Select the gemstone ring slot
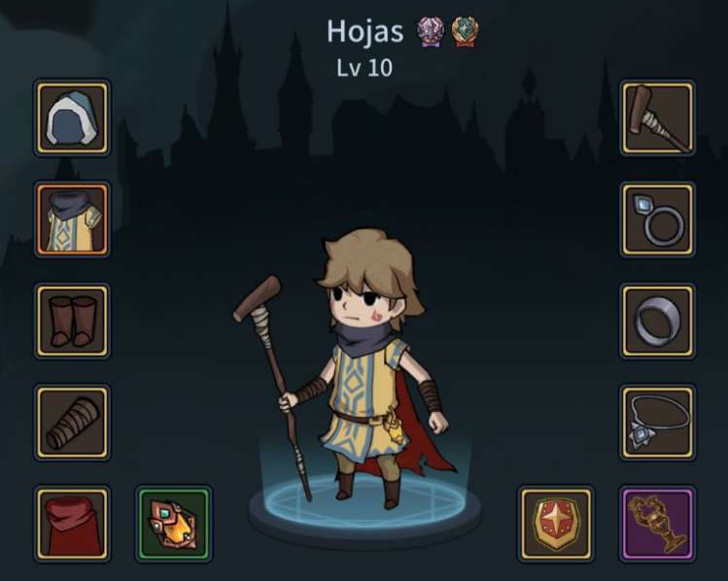This screenshot has height=581, width=728. (657, 219)
